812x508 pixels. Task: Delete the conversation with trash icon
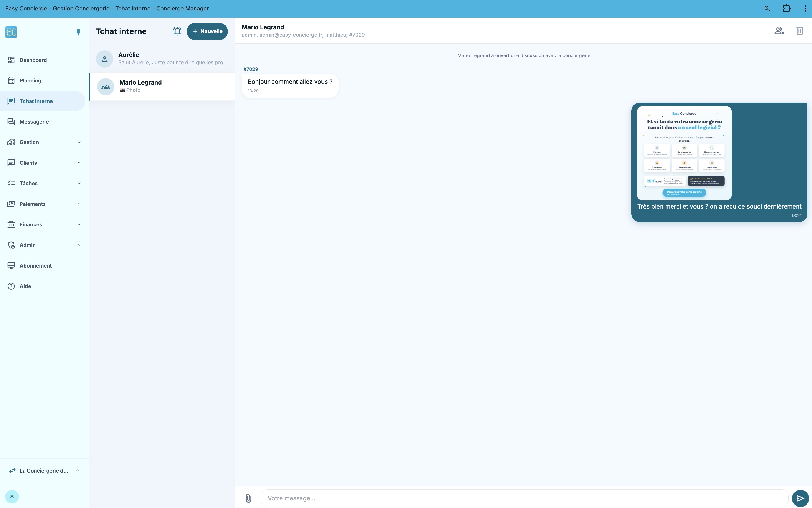pos(800,31)
